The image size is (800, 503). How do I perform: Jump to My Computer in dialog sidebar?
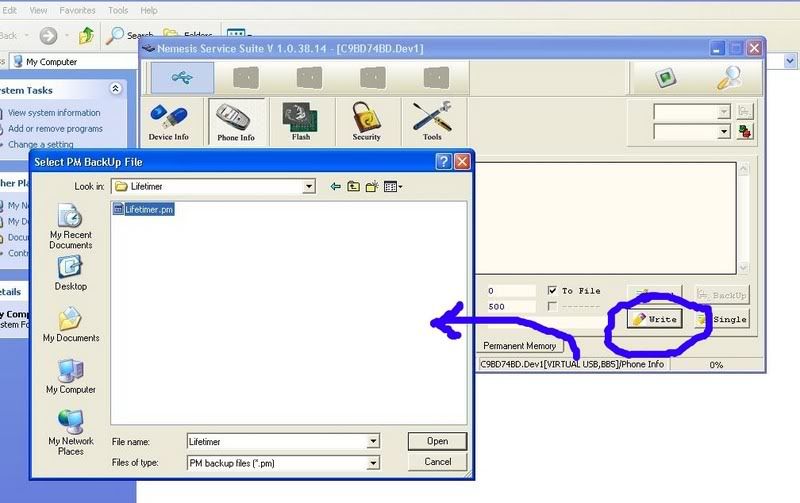click(x=71, y=376)
